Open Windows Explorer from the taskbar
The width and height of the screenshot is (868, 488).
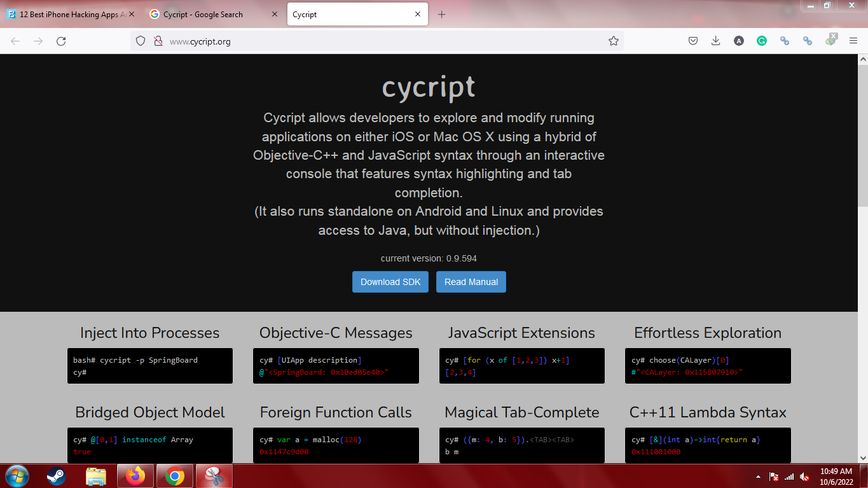click(96, 476)
